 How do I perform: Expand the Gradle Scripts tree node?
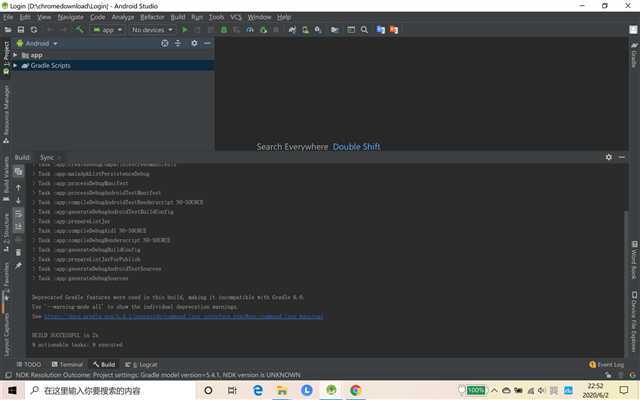[x=15, y=65]
